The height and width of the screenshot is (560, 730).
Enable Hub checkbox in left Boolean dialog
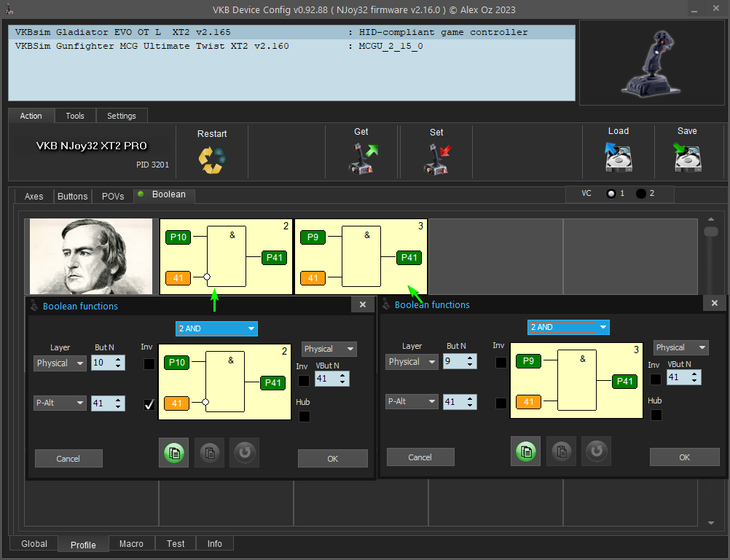(304, 417)
